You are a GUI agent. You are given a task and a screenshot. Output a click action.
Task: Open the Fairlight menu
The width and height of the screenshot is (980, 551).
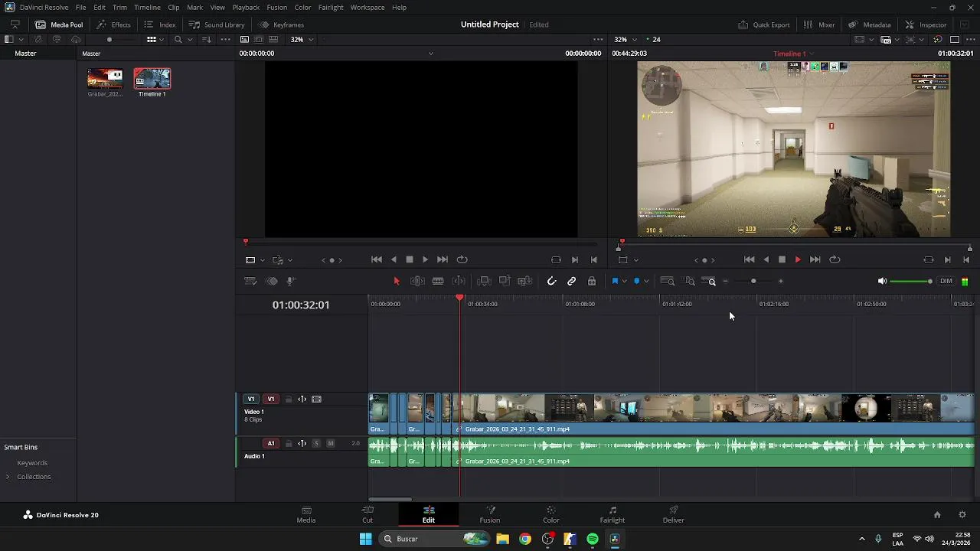pos(331,7)
